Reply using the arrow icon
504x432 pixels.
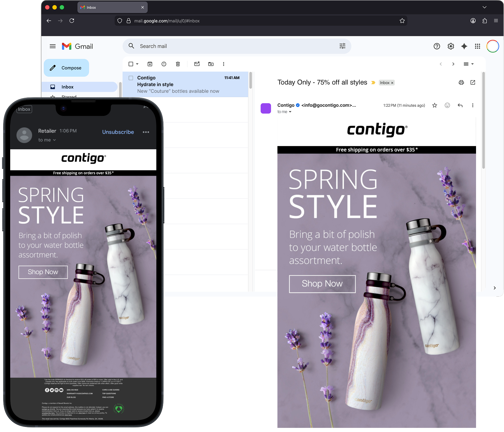pos(460,105)
